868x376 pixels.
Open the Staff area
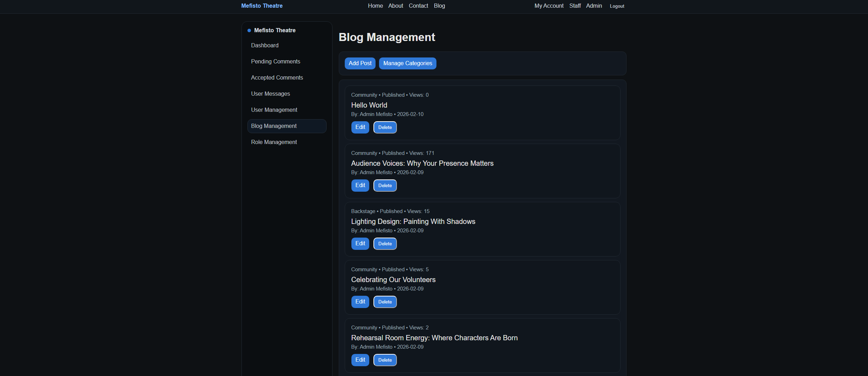(x=575, y=6)
